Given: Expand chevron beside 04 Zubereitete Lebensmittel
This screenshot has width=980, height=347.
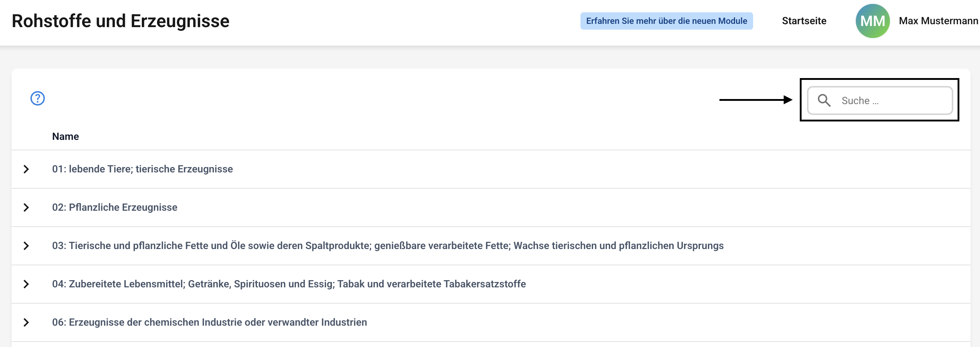Looking at the screenshot, I should click(26, 284).
